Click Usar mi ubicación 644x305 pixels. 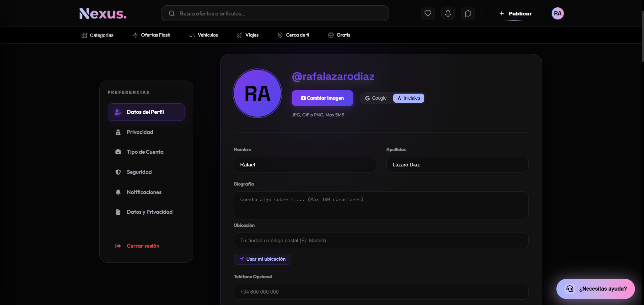click(x=262, y=259)
